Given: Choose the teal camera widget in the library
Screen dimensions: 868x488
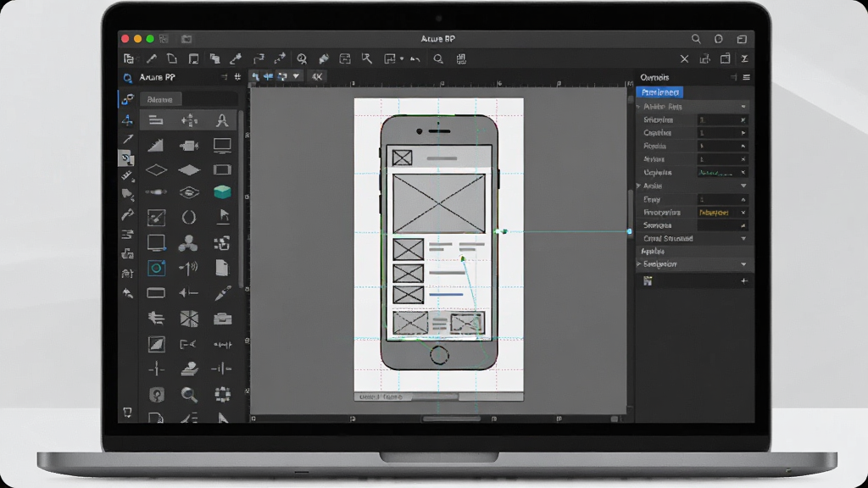Looking at the screenshot, I should click(157, 269).
